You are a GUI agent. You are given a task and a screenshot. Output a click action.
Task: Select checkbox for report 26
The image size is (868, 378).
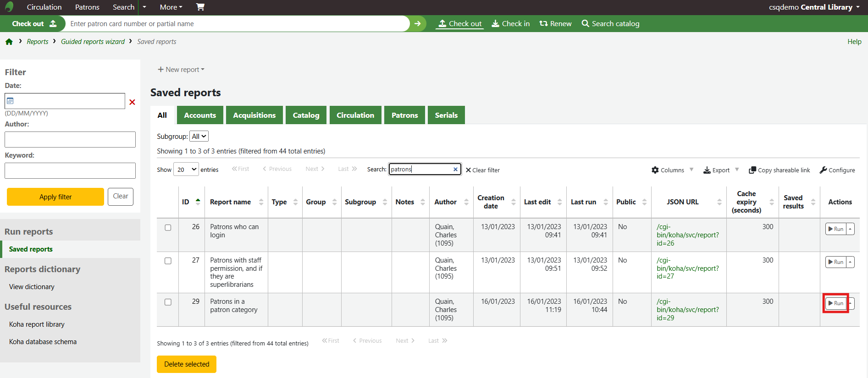pyautogui.click(x=168, y=228)
